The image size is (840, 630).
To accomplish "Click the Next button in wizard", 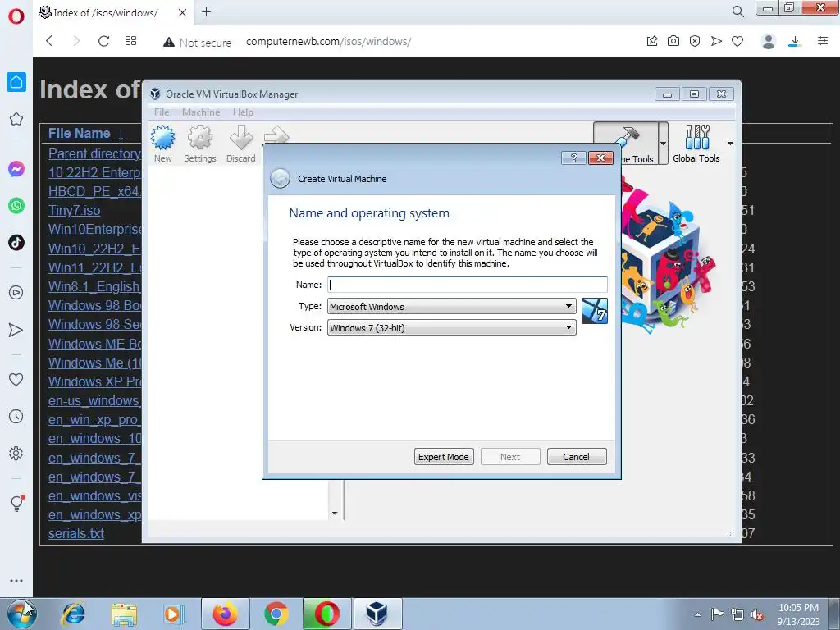I will [x=510, y=457].
